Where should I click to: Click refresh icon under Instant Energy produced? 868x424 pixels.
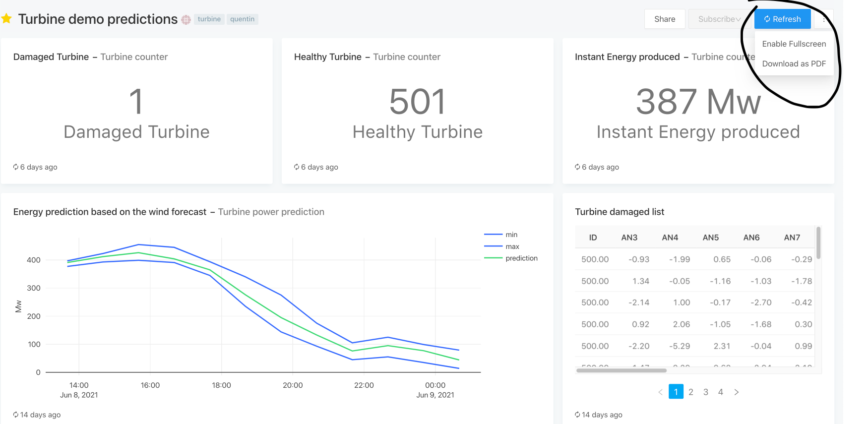click(x=577, y=167)
